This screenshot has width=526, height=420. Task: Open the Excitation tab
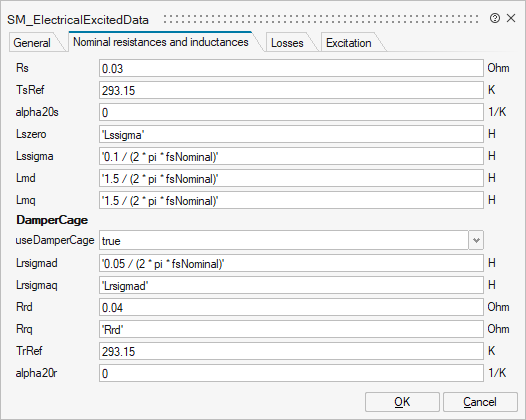click(349, 43)
